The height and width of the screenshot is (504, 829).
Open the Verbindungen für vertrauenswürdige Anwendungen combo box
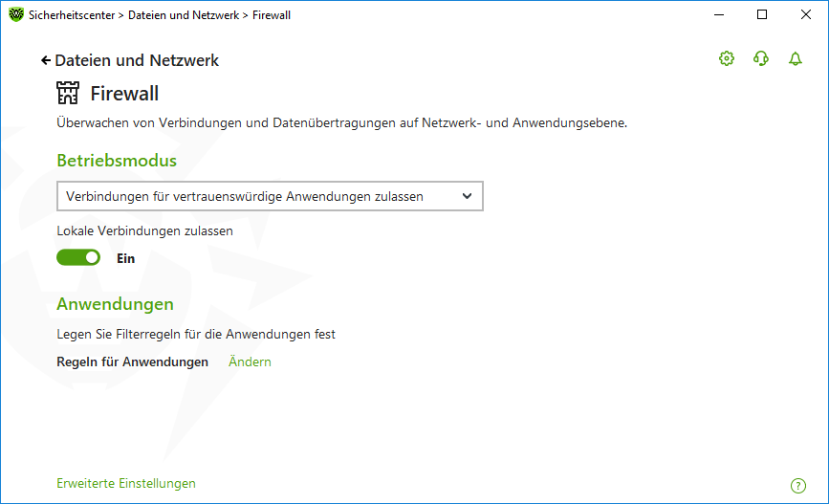pyautogui.click(x=270, y=196)
